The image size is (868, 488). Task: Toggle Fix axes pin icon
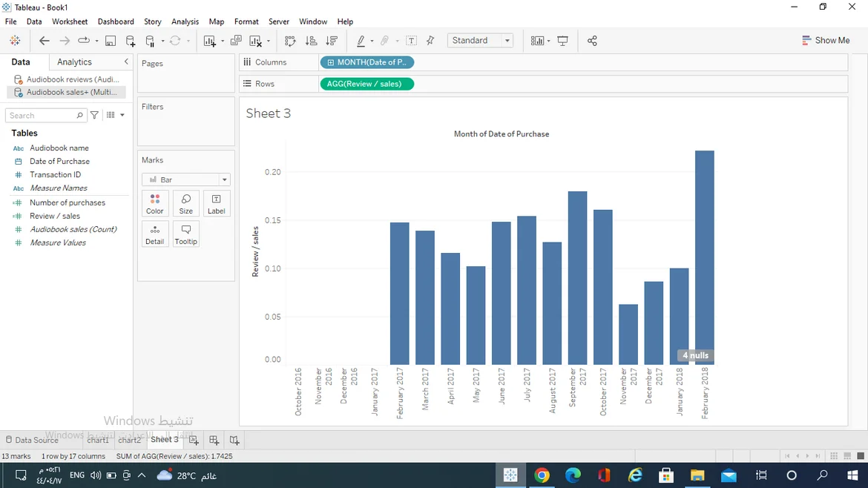point(430,41)
